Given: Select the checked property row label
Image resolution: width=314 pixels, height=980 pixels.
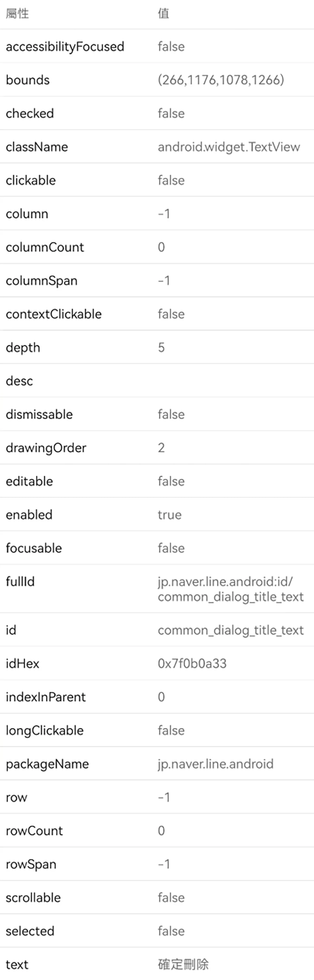Looking at the screenshot, I should click(30, 114).
